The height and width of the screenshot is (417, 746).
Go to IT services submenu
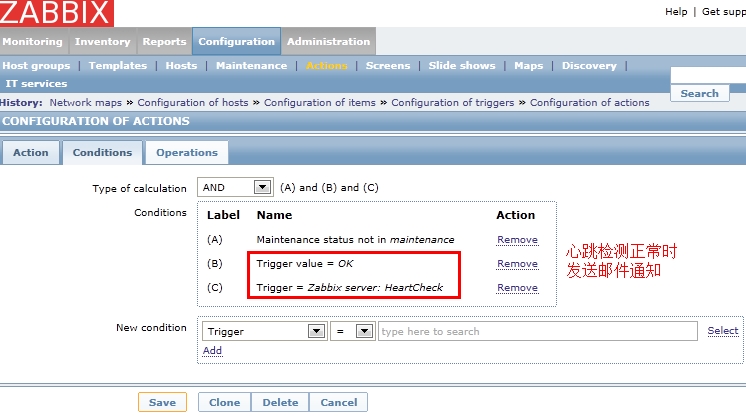[x=36, y=84]
